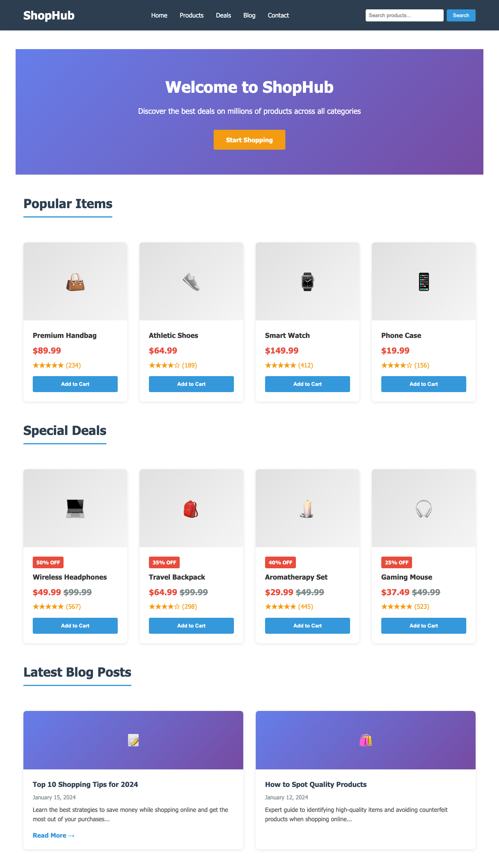The height and width of the screenshot is (868, 499).
Task: Click the search products input field
Action: point(404,15)
